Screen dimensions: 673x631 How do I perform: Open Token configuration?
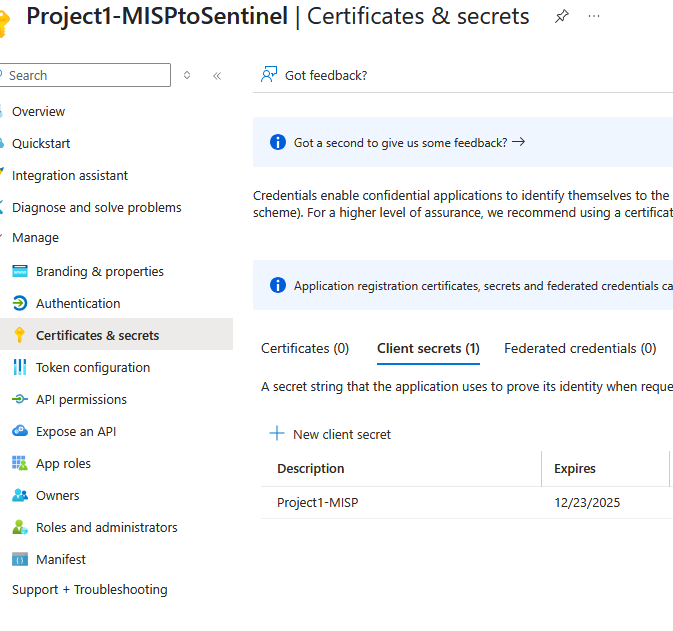[x=93, y=367]
